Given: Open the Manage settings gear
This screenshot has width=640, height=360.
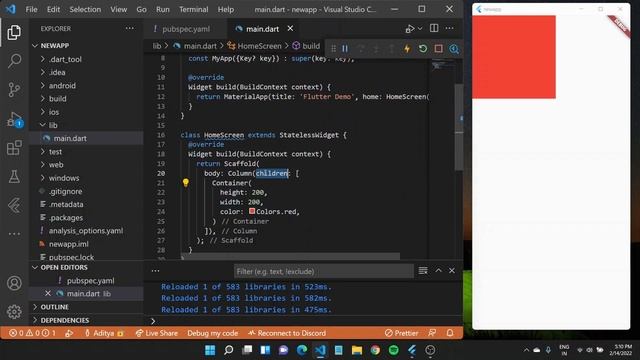Looking at the screenshot, I should 14,311.
